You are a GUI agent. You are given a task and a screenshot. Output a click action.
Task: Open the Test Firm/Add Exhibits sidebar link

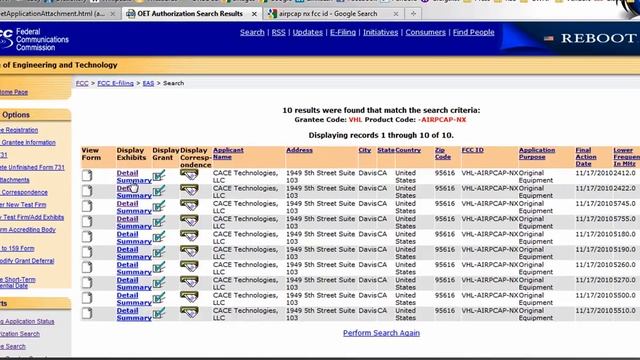[x=32, y=218]
